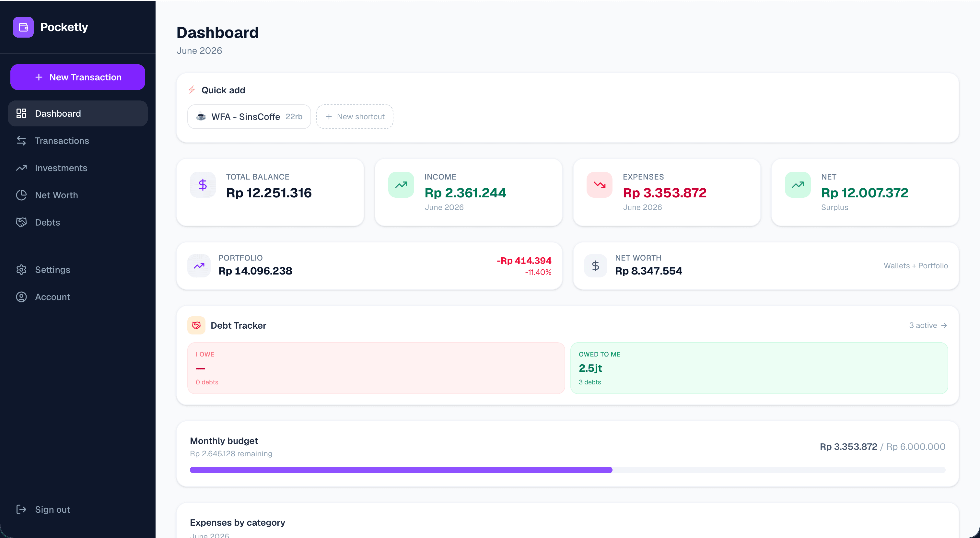Click the Total Balance dollar icon
Screen dimensions: 980x538
coord(203,185)
